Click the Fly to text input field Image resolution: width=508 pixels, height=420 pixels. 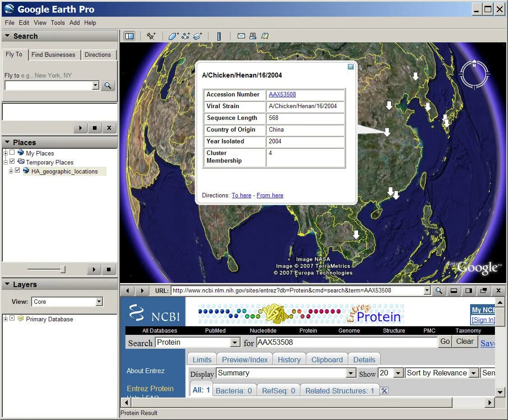coord(49,86)
